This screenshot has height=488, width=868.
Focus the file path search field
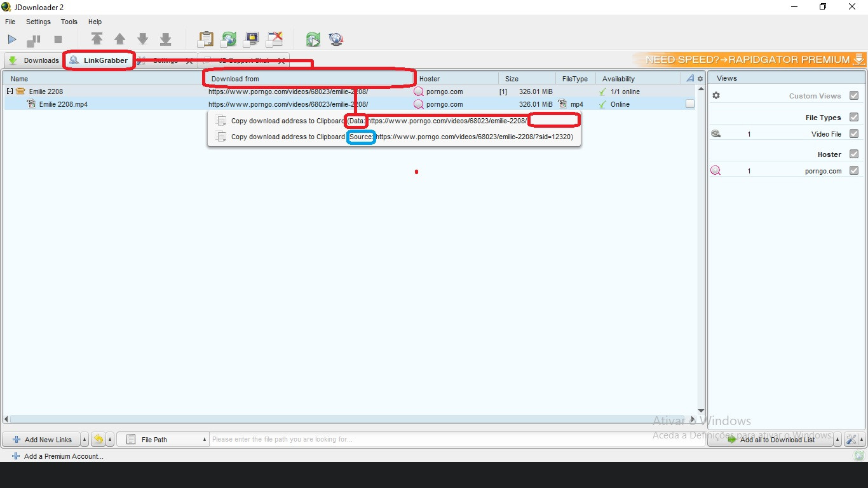click(x=458, y=439)
